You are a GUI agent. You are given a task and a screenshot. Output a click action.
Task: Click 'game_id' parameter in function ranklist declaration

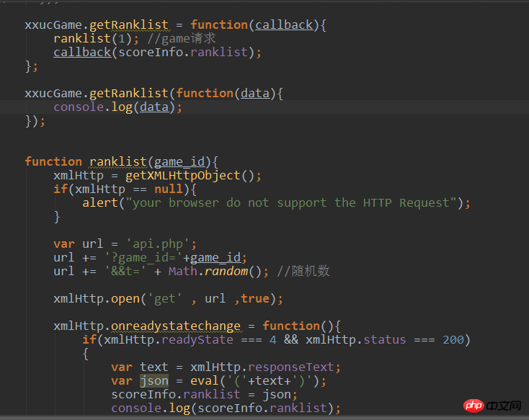click(x=179, y=161)
